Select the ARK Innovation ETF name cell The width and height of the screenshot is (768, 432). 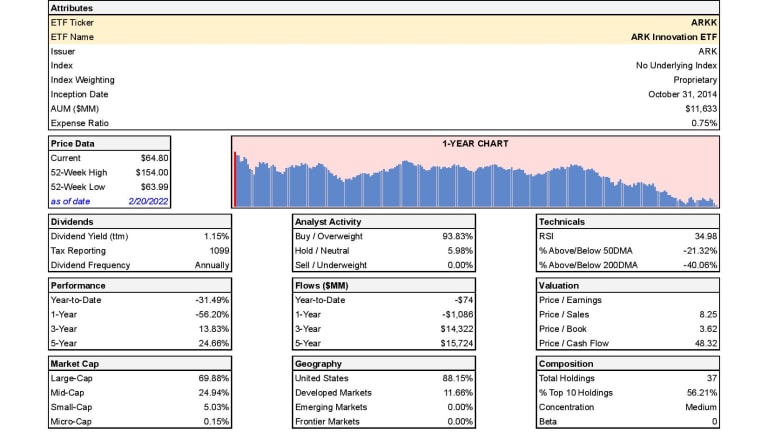[x=673, y=37]
